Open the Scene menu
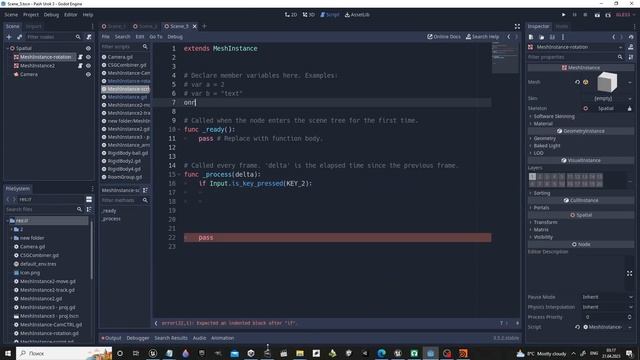Image resolution: width=640 pixels, height=360 pixels. pos(11,15)
